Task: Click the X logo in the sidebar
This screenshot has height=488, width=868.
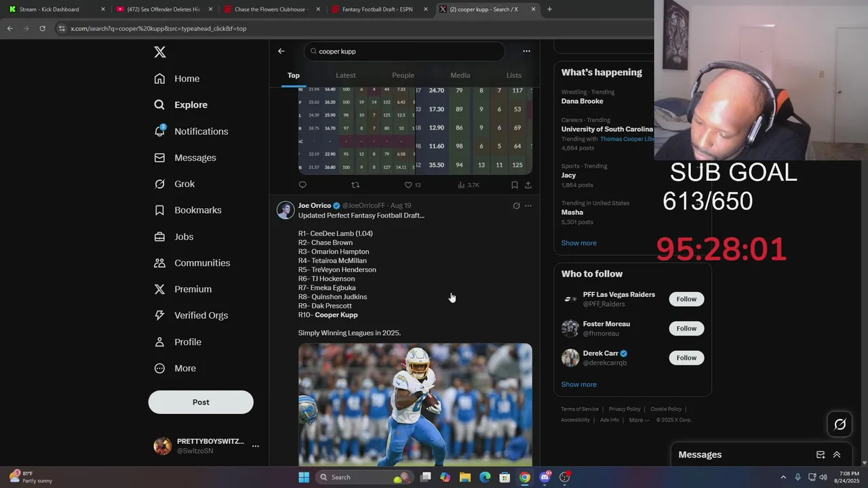Action: 159,52
